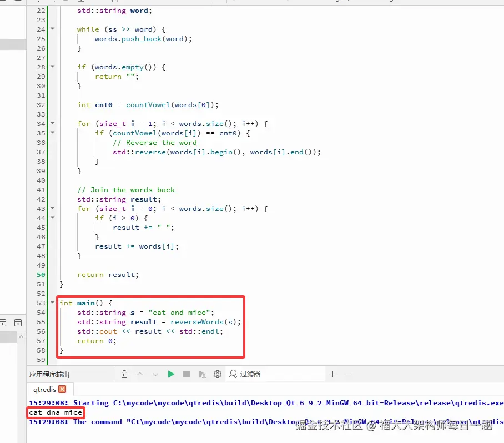Click line number 32 in gutter

click(41, 105)
